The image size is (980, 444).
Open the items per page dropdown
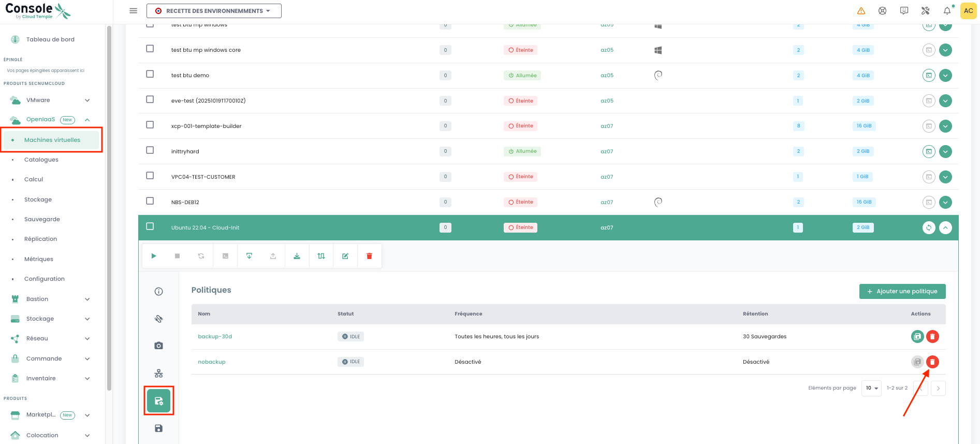872,388
